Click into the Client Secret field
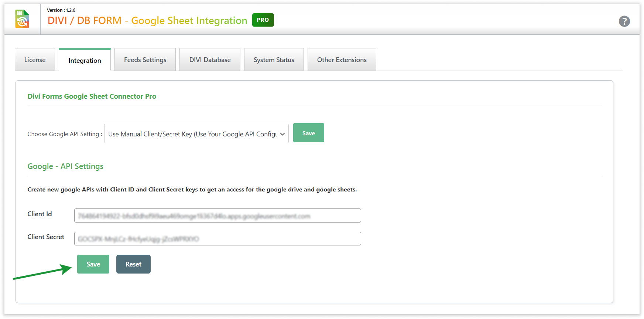The height and width of the screenshot is (319, 644). [x=217, y=239]
